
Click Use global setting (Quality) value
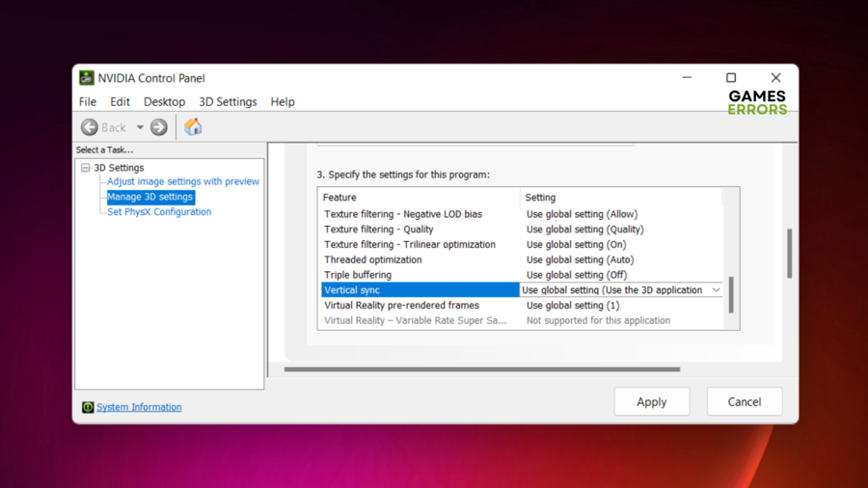[x=585, y=230]
